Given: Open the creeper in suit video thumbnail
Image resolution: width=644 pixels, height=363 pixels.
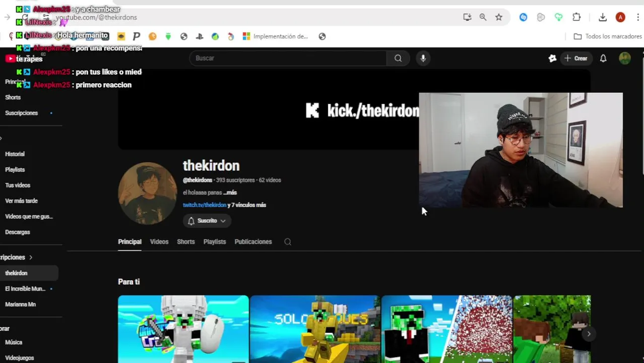Looking at the screenshot, I should point(446,329).
